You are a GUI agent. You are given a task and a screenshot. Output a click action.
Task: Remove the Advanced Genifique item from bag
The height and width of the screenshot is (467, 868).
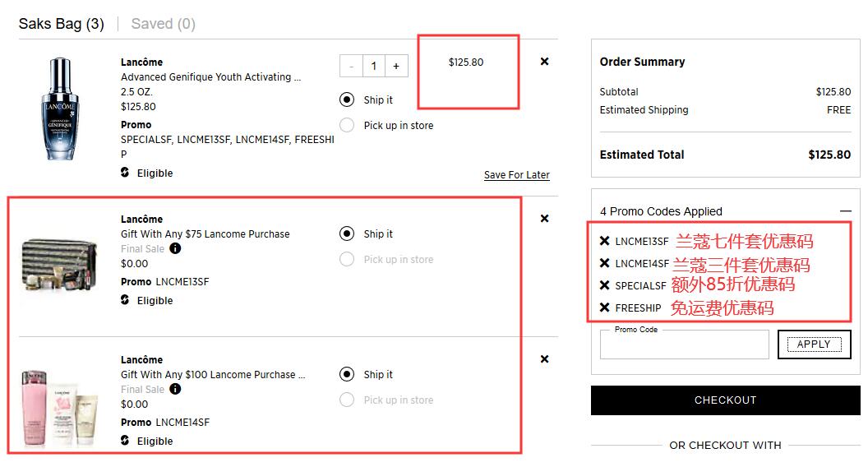tap(545, 62)
